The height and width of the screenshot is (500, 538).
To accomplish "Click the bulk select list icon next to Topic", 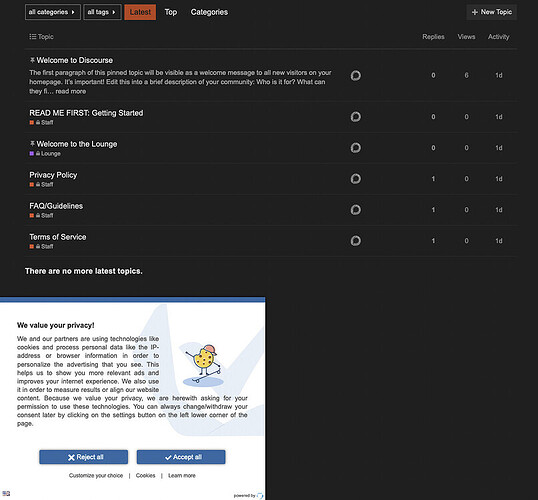I will click(x=33, y=36).
